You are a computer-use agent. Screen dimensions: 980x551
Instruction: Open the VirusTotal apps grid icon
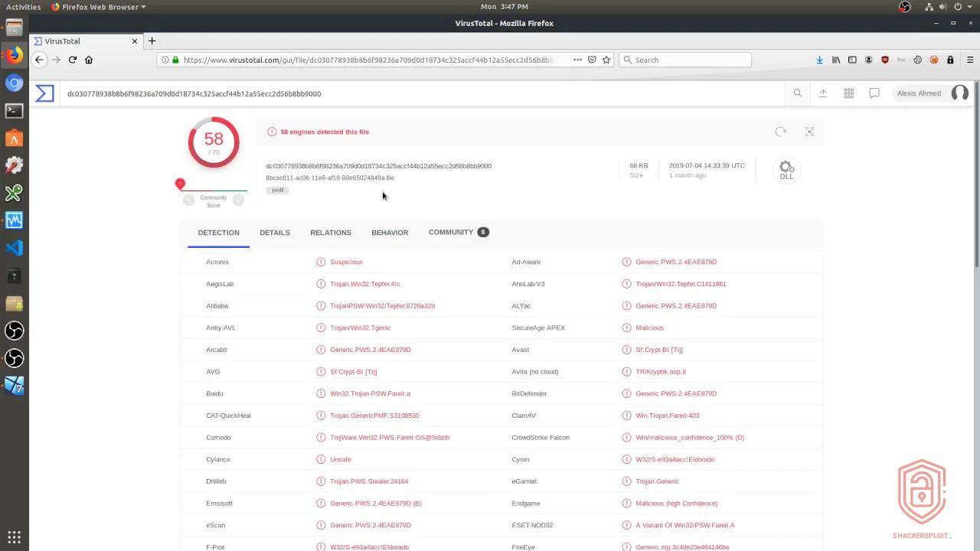coord(848,93)
